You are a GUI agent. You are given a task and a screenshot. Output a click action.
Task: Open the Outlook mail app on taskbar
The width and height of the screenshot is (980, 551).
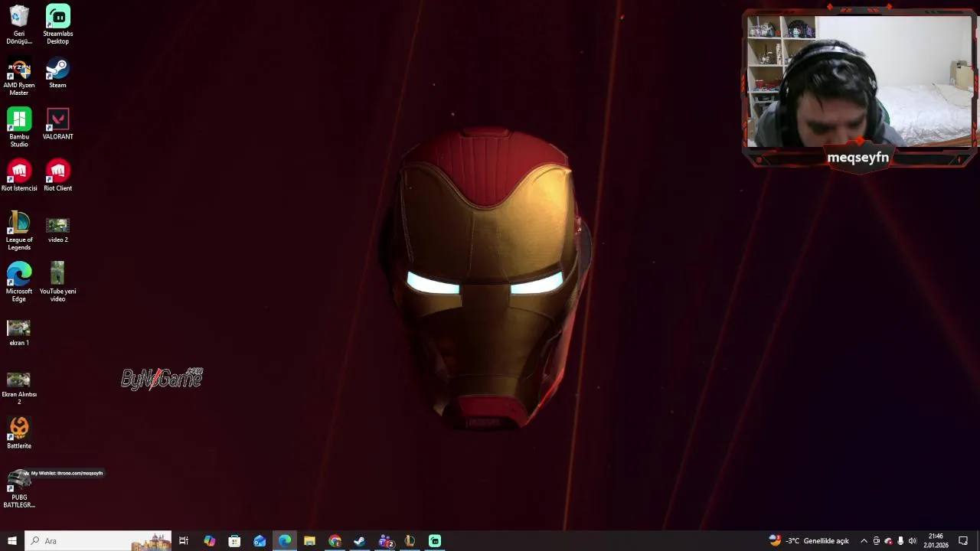click(260, 541)
